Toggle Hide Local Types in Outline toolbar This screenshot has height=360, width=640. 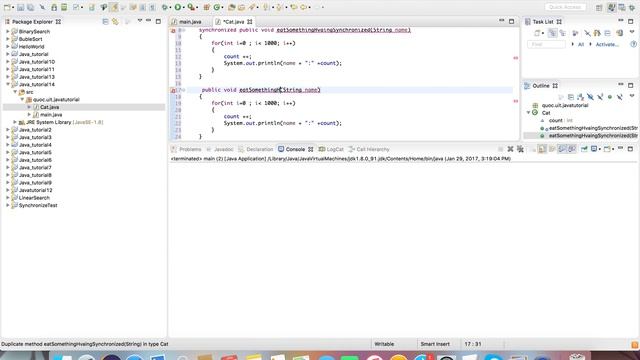620,97
